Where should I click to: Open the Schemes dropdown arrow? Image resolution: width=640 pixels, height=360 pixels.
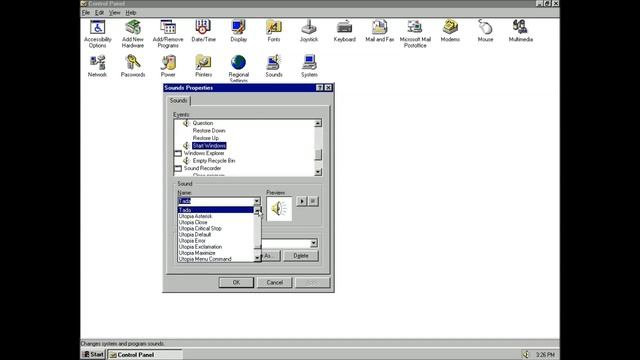pos(313,243)
